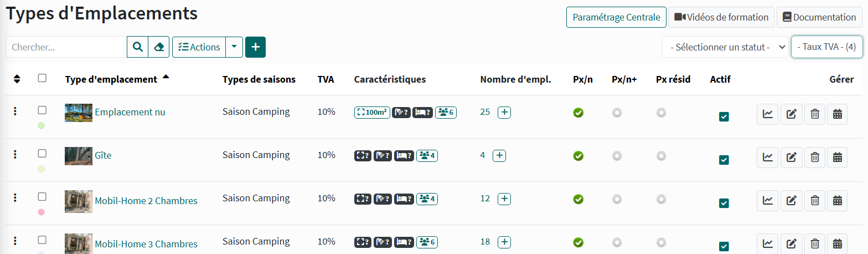Select the Emplacement nu row checkbox

[x=42, y=110]
